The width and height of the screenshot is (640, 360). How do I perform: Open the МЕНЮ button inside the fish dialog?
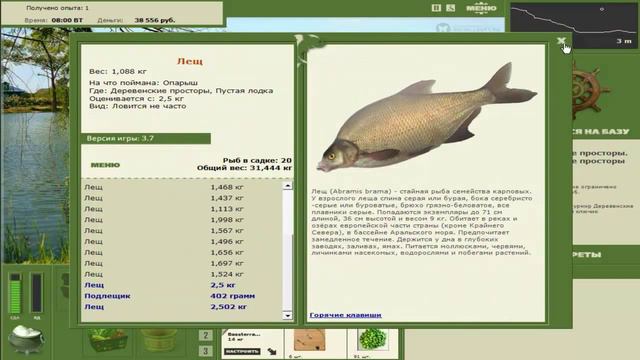(105, 165)
